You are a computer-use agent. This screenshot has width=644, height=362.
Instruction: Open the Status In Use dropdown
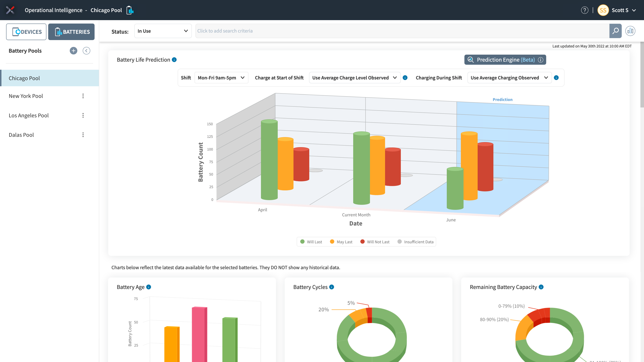pos(163,31)
